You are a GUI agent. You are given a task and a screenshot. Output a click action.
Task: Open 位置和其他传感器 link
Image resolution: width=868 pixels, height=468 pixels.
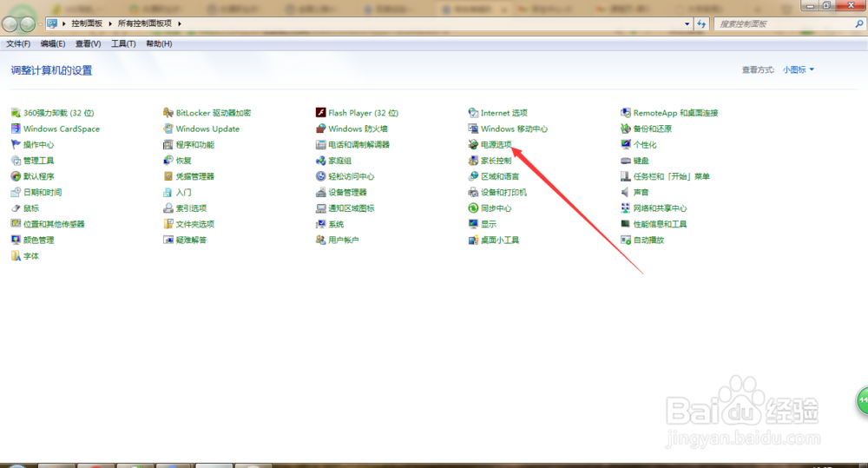pos(54,225)
